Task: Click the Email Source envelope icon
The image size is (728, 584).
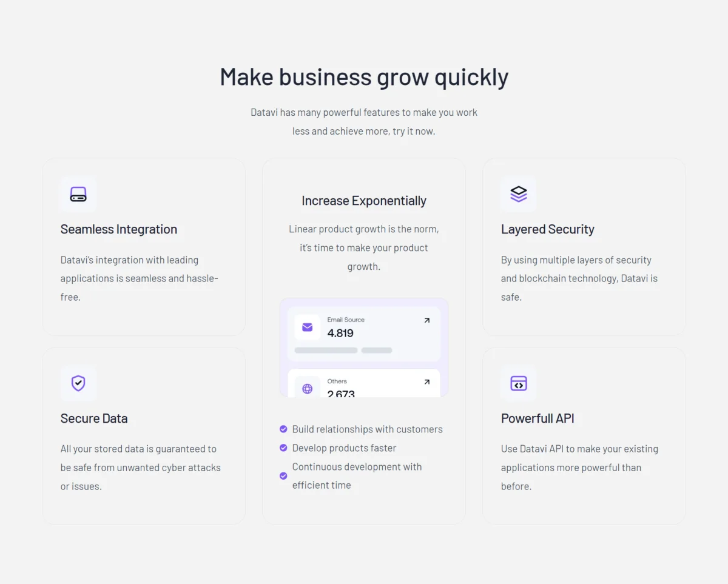Action: point(308,327)
